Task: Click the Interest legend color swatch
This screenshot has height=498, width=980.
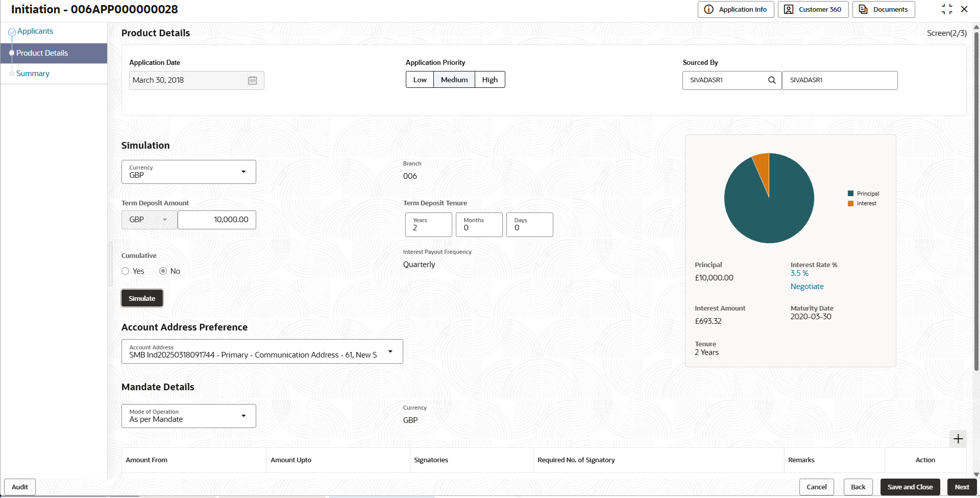Action: coord(851,203)
